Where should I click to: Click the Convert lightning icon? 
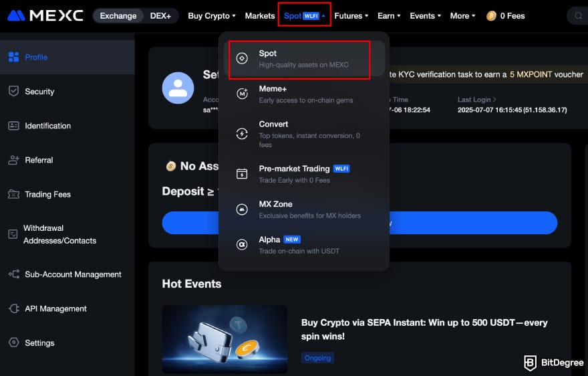(x=242, y=134)
